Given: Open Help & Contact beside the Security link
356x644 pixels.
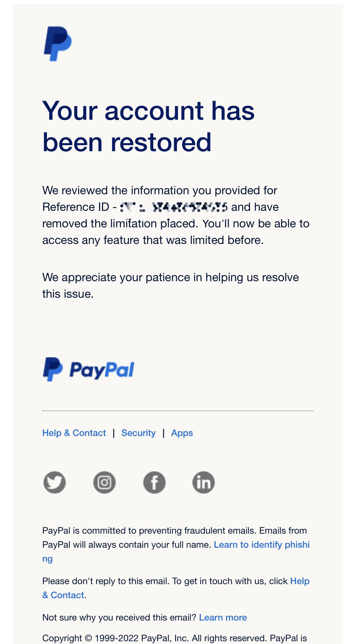Looking at the screenshot, I should (74, 433).
